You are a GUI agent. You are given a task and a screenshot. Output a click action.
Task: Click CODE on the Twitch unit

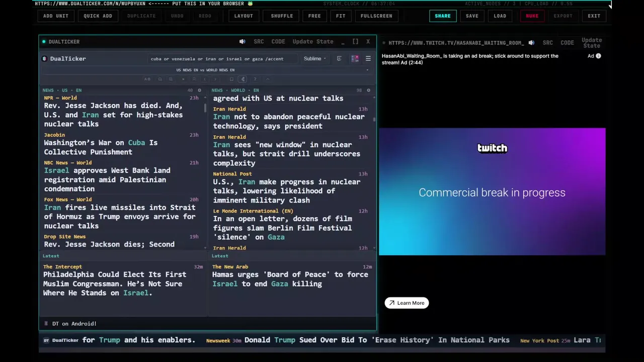[567, 43]
